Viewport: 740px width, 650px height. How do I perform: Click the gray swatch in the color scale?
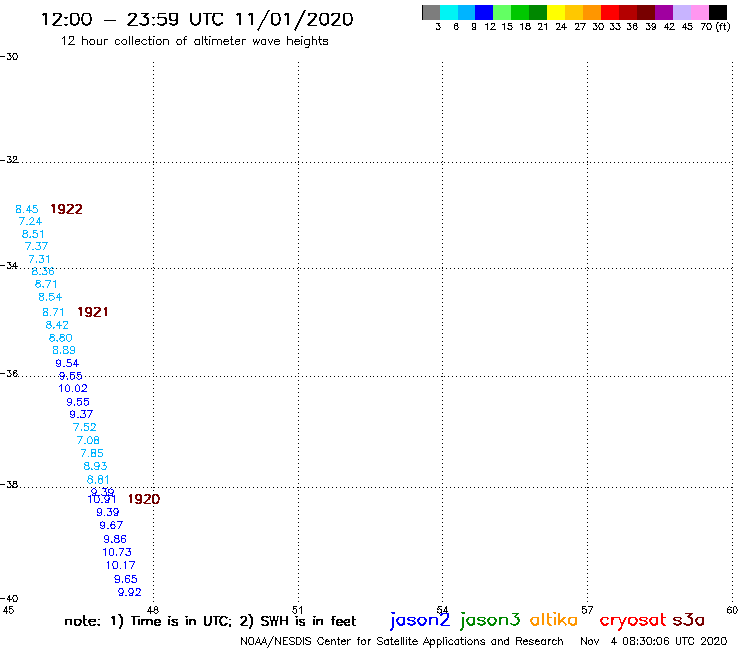click(x=431, y=12)
